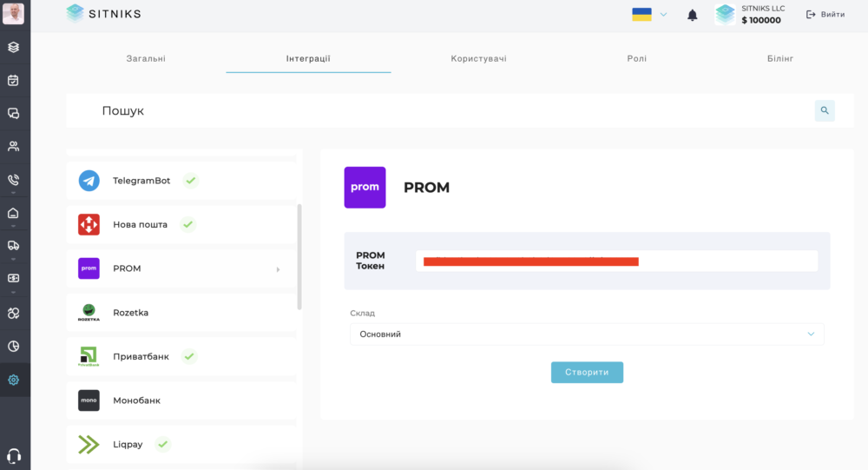Select the Монобанк integration
Screen dimensions: 868x470
point(181,400)
